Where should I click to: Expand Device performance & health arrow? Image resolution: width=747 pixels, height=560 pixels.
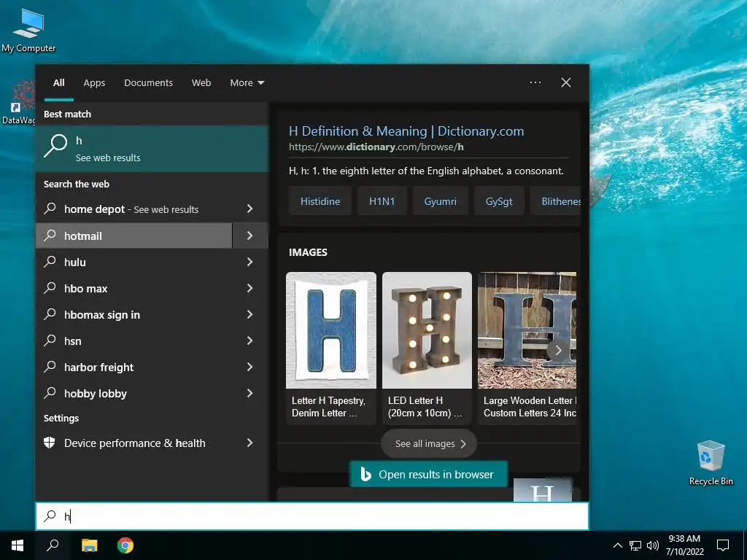coord(250,443)
